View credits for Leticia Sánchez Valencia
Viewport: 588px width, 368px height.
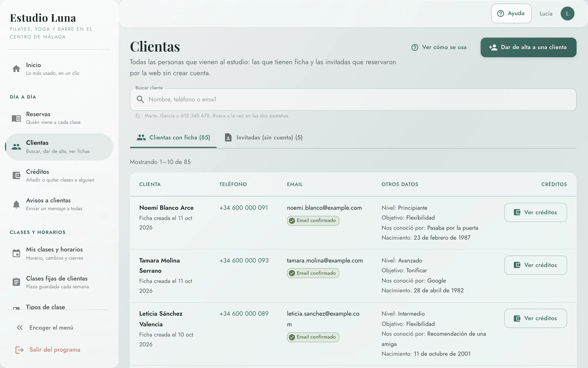(536, 318)
